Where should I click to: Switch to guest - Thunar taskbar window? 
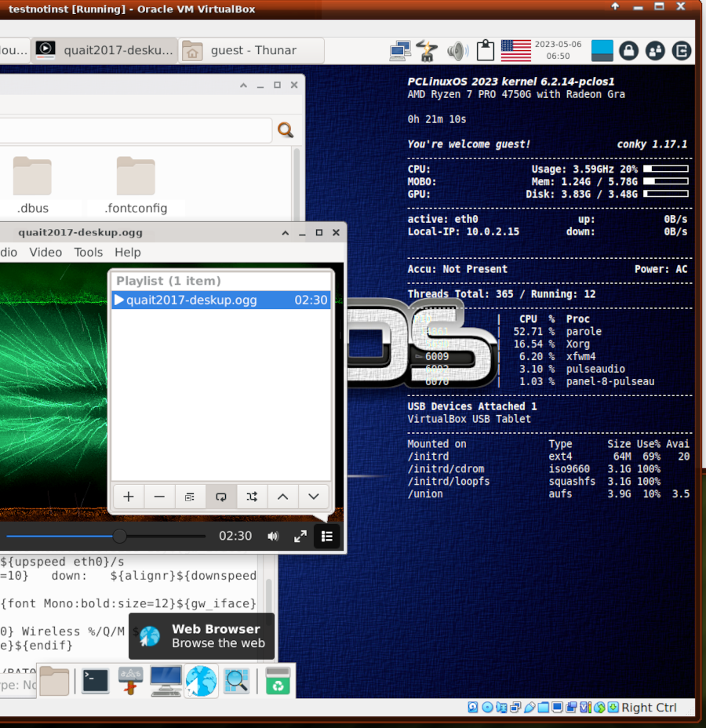pos(252,50)
